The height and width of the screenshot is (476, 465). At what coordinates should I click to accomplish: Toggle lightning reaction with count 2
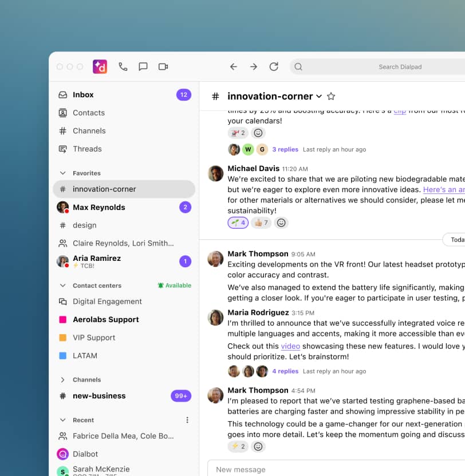[238, 446]
